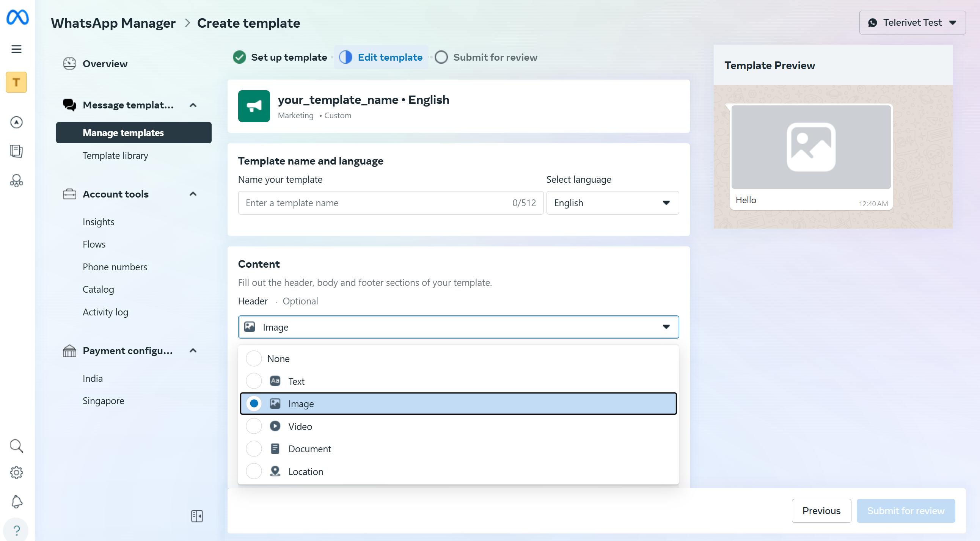
Task: Collapse the Message templates section chevron
Action: coord(193,105)
